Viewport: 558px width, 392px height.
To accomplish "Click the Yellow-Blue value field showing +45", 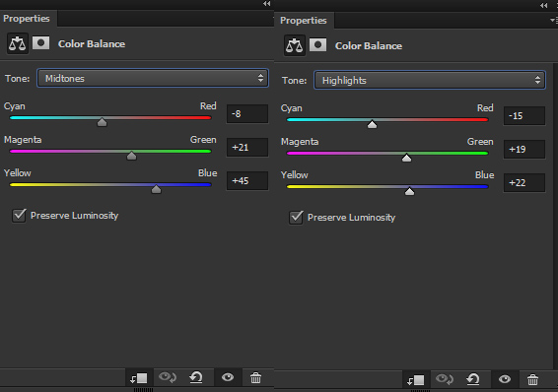I will click(x=247, y=180).
